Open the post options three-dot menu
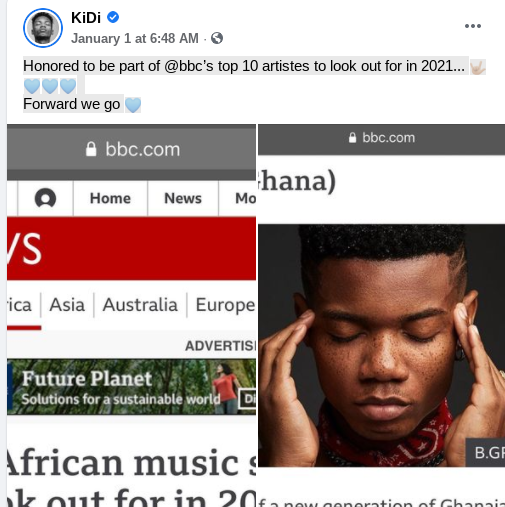The image size is (505, 507). click(x=473, y=26)
